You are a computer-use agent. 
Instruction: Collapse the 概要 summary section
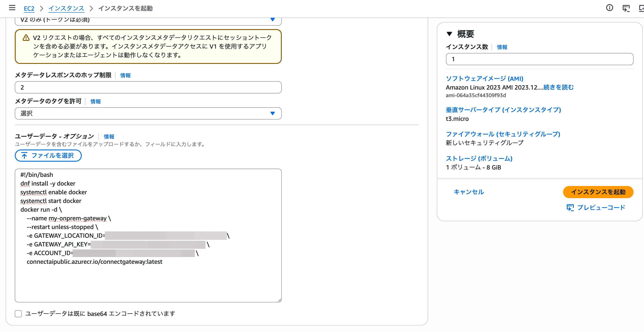point(449,34)
